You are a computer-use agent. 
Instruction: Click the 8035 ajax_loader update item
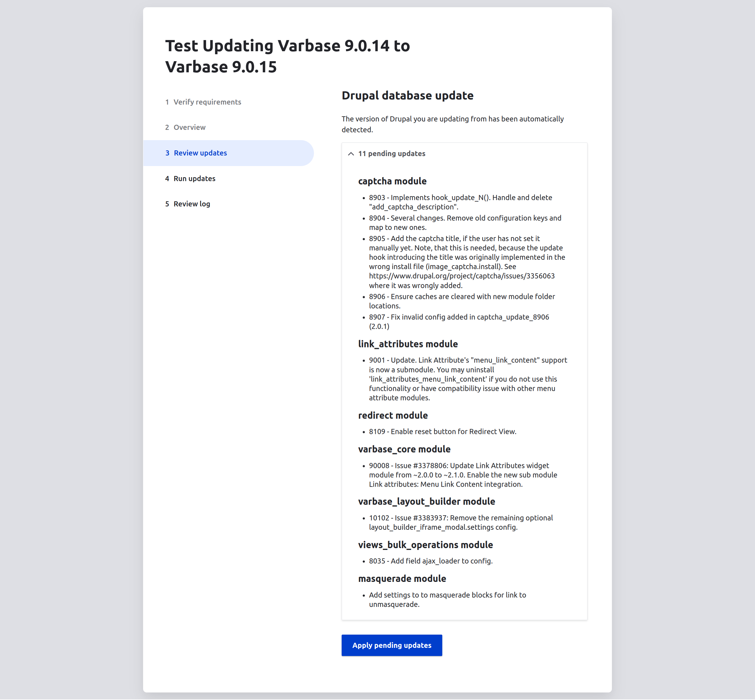click(x=431, y=561)
